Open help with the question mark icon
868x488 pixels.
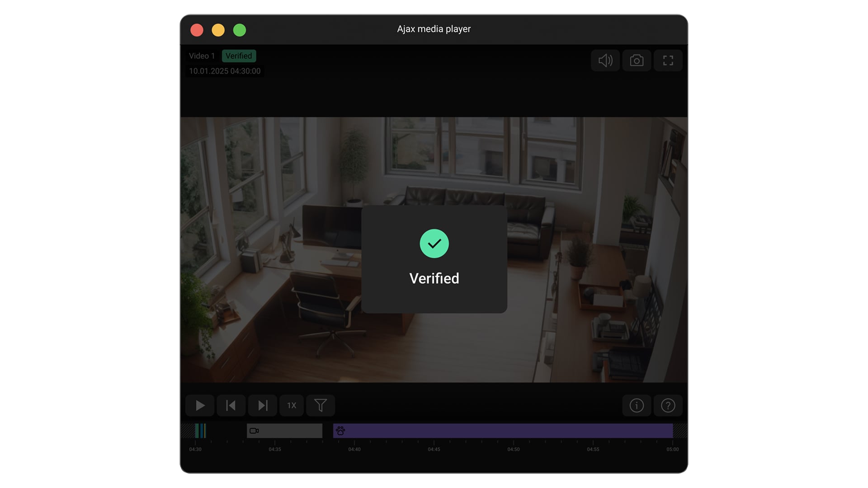coord(668,405)
